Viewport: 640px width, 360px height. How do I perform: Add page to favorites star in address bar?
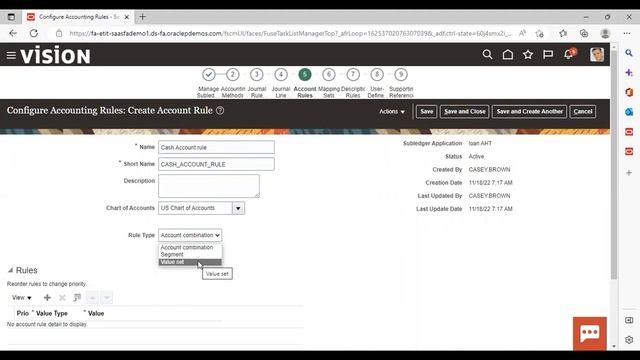[540, 33]
